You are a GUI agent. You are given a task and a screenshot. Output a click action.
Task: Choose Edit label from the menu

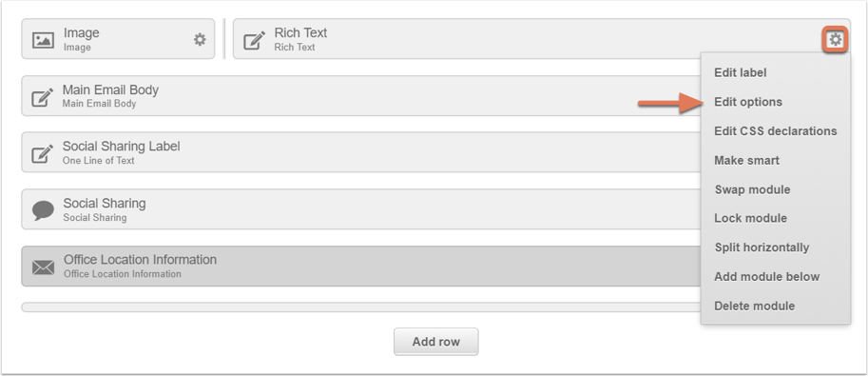(740, 72)
